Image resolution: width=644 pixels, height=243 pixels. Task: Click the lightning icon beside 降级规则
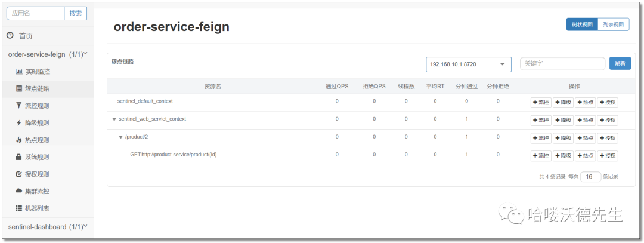(x=19, y=123)
